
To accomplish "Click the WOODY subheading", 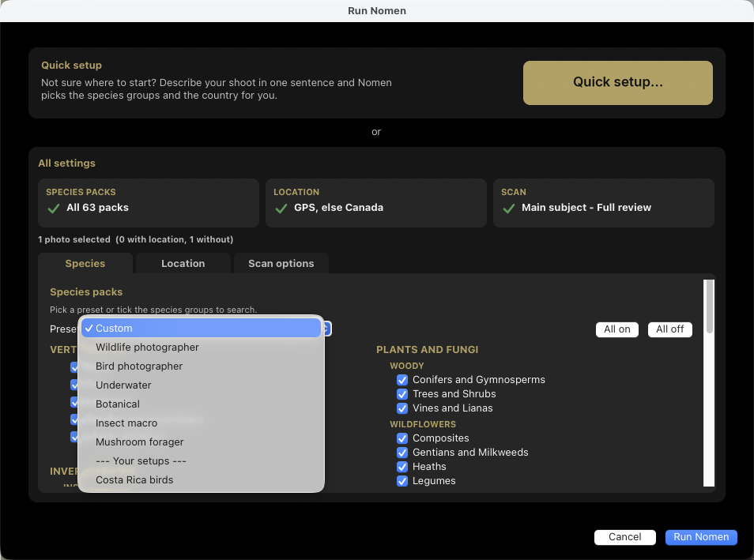I will click(x=407, y=366).
